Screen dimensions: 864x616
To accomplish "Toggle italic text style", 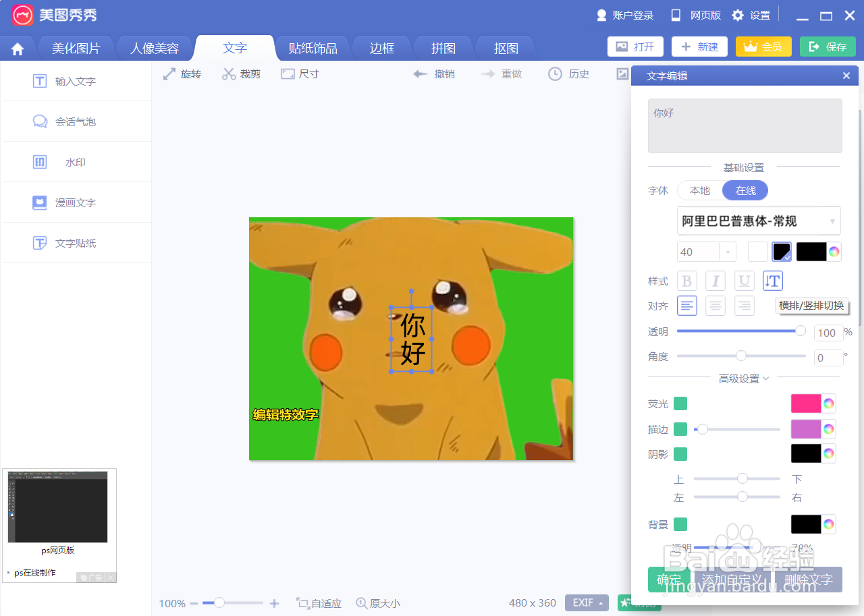I will 715,281.
